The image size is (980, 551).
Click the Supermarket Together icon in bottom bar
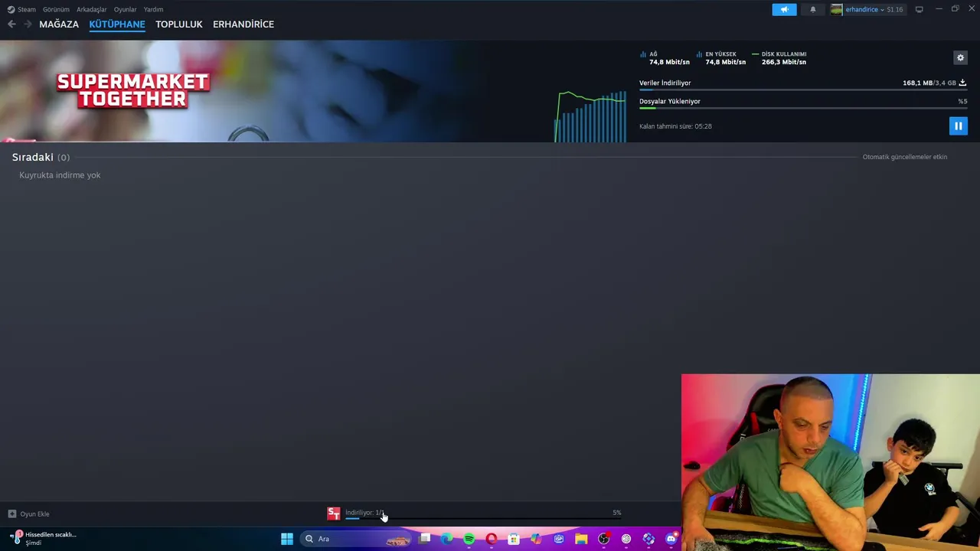click(334, 514)
